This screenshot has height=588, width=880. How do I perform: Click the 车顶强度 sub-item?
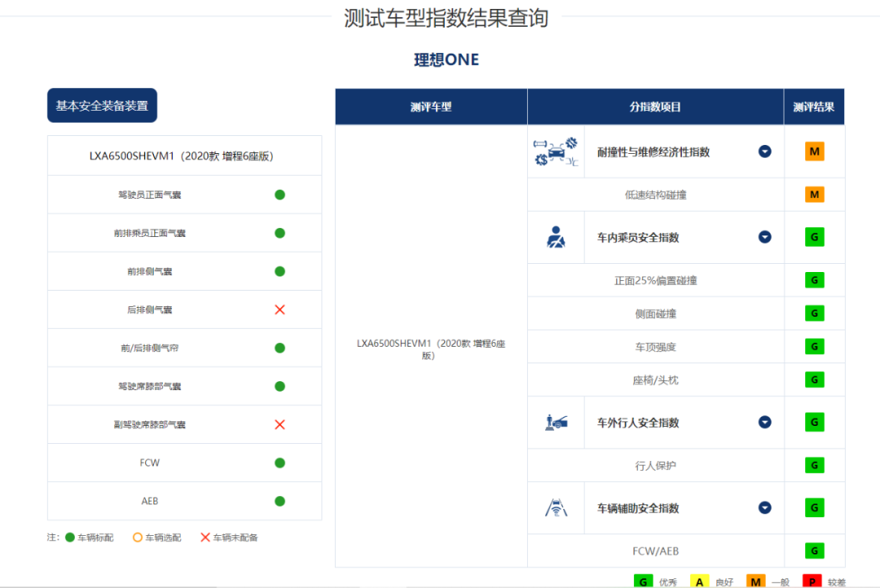tap(655, 347)
